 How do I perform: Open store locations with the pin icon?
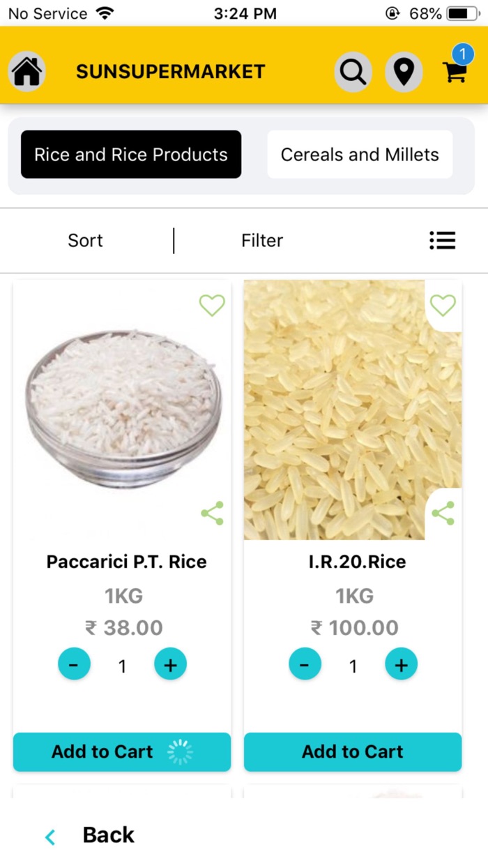(x=404, y=71)
